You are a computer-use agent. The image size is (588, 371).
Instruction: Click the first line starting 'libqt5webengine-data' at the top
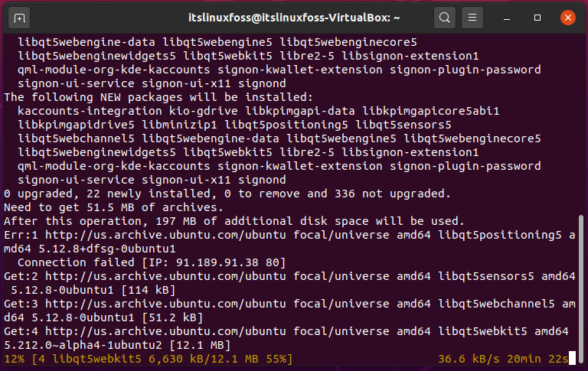(x=217, y=42)
